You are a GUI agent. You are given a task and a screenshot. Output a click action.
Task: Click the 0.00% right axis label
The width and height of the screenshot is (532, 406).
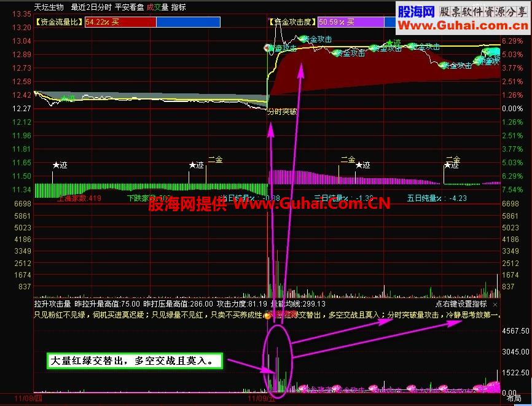[513, 109]
